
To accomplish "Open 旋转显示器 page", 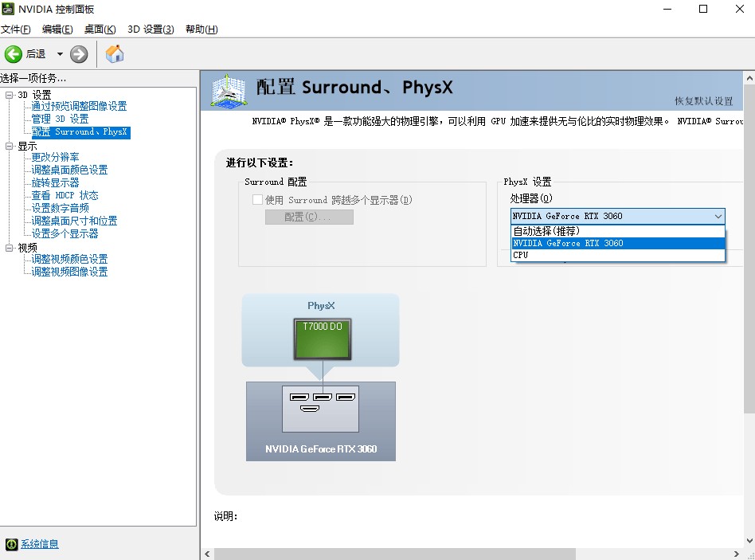I will click(x=56, y=182).
